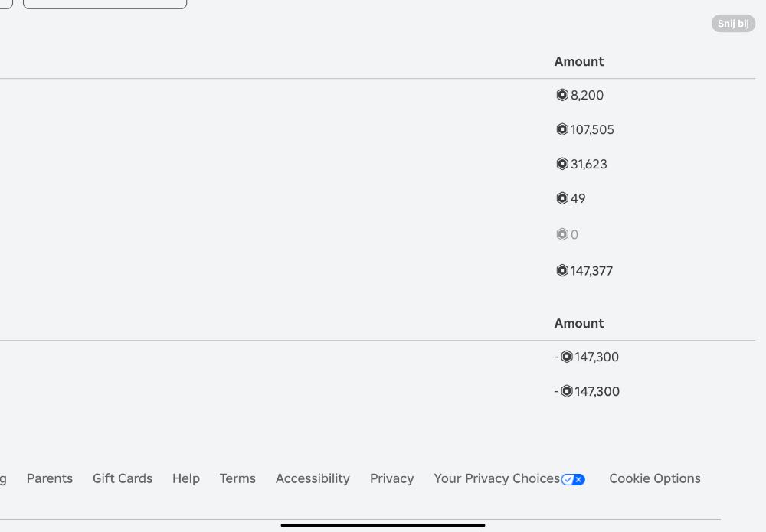The width and height of the screenshot is (766, 532).
Task: Open the Privacy footer link
Action: [391, 478]
